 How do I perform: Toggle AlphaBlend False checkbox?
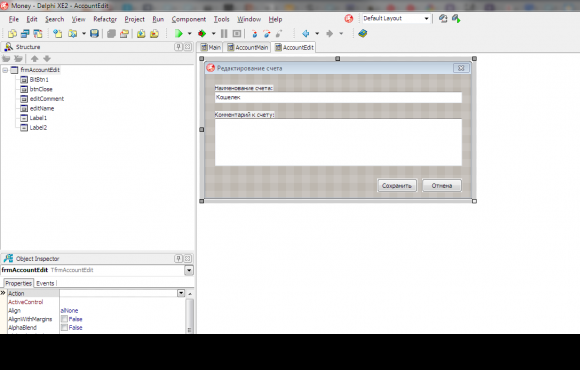point(64,327)
